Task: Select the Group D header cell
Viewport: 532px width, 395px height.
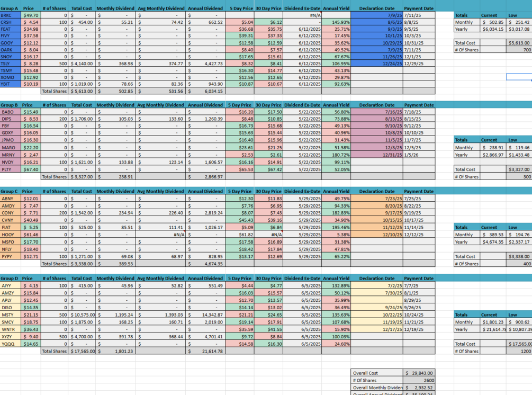Action: [x=11, y=279]
